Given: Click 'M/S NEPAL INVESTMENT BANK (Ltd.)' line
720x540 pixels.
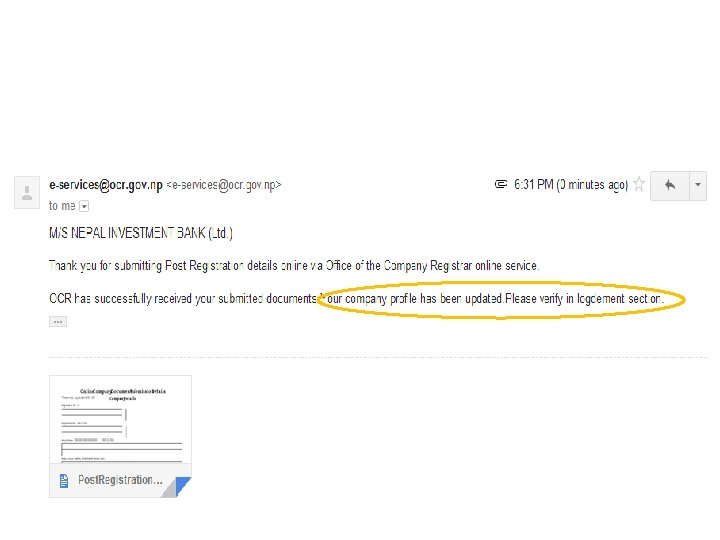Looking at the screenshot, I should [141, 233].
